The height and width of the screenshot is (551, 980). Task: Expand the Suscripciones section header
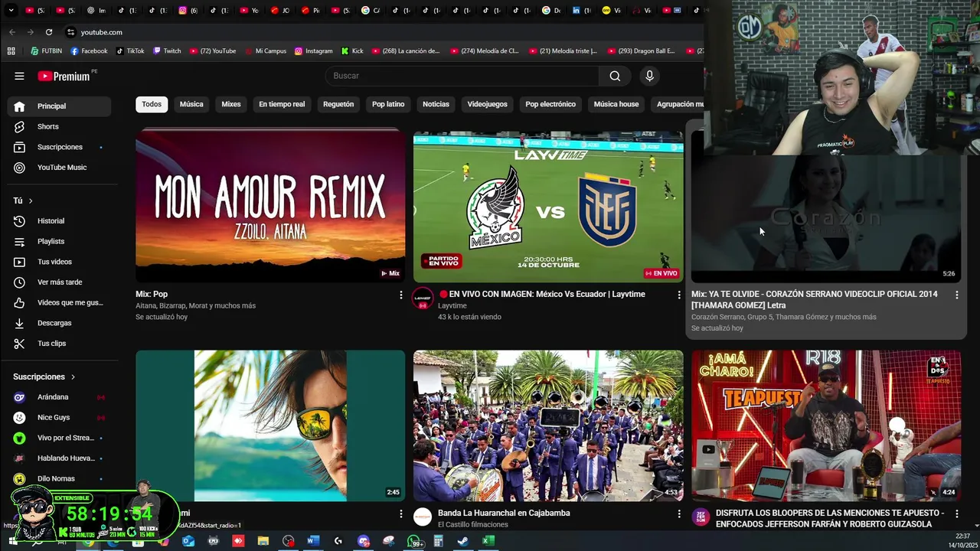tap(44, 377)
